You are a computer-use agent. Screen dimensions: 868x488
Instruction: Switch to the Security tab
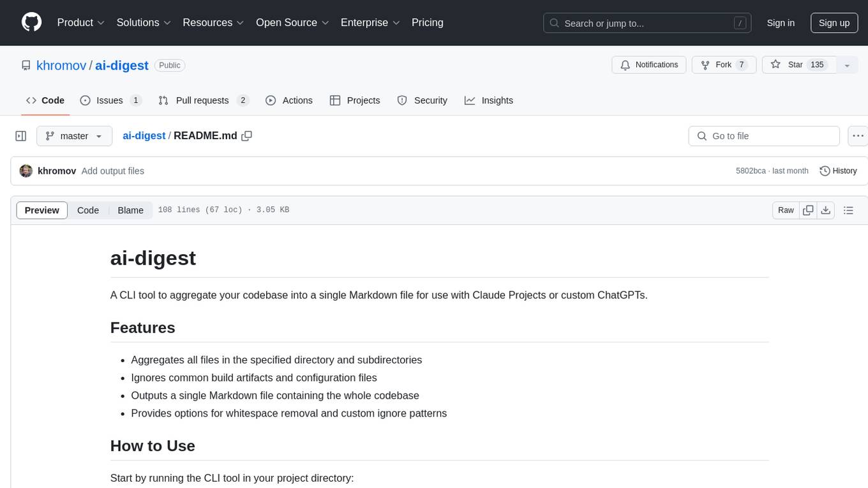[423, 100]
